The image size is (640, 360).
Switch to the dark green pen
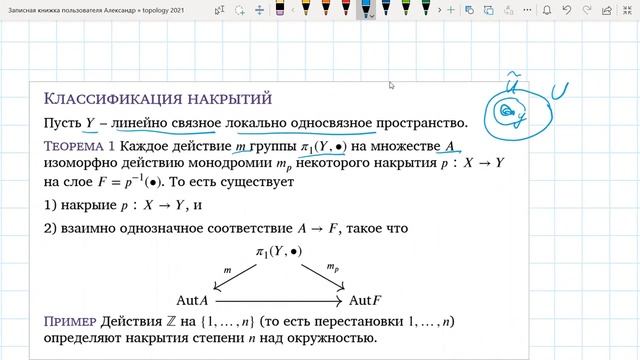tap(426, 8)
